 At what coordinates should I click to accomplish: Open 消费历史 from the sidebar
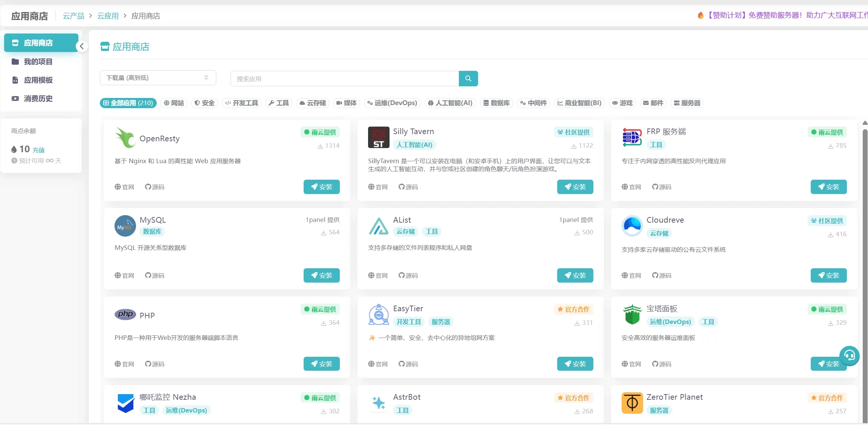(38, 98)
